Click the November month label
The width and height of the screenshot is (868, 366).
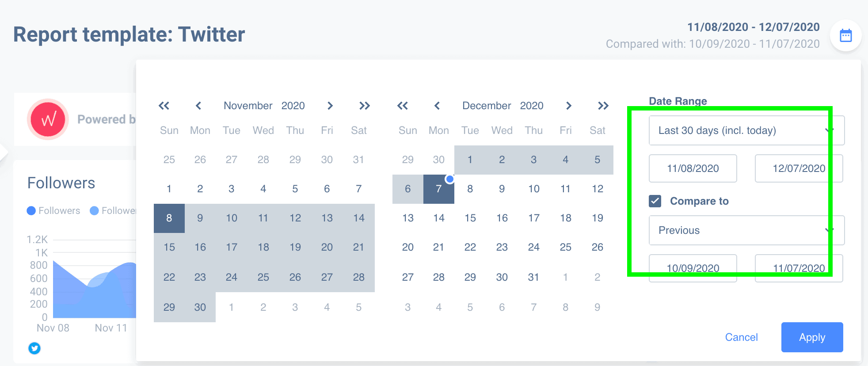coord(248,106)
